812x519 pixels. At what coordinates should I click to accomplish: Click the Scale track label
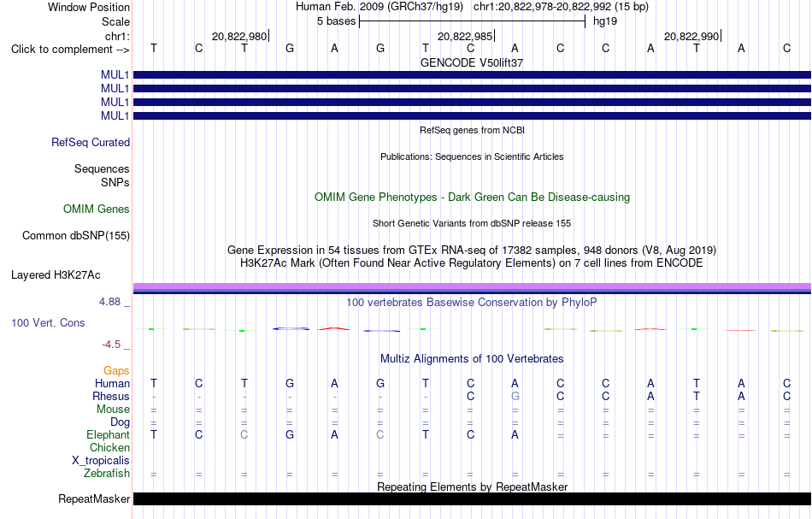coord(115,21)
